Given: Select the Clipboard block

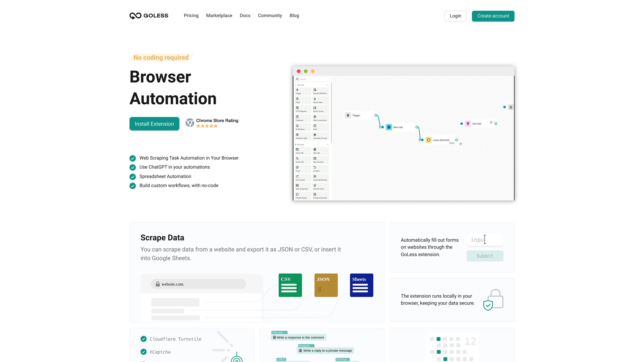Looking at the screenshot, I should pos(303,118).
